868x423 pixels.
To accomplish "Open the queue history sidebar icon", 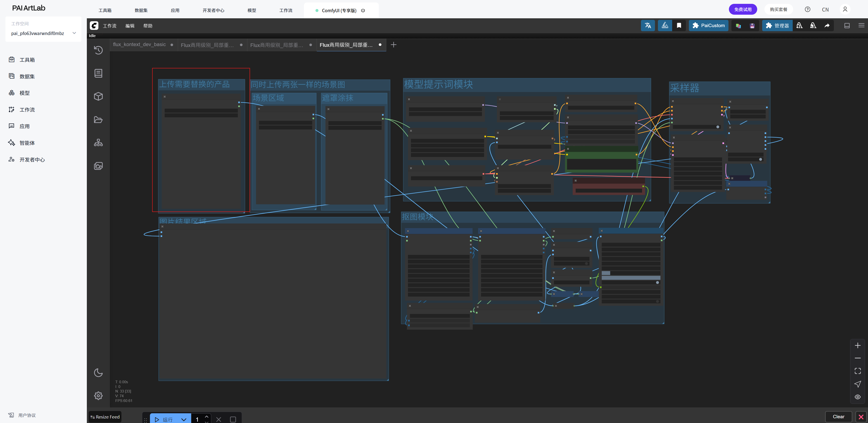I will click(x=98, y=50).
